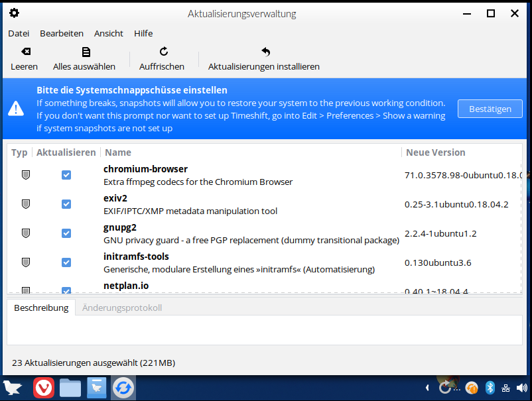Click Aktualisierungen installieren in toolbar
This screenshot has width=532, height=401.
click(264, 52)
